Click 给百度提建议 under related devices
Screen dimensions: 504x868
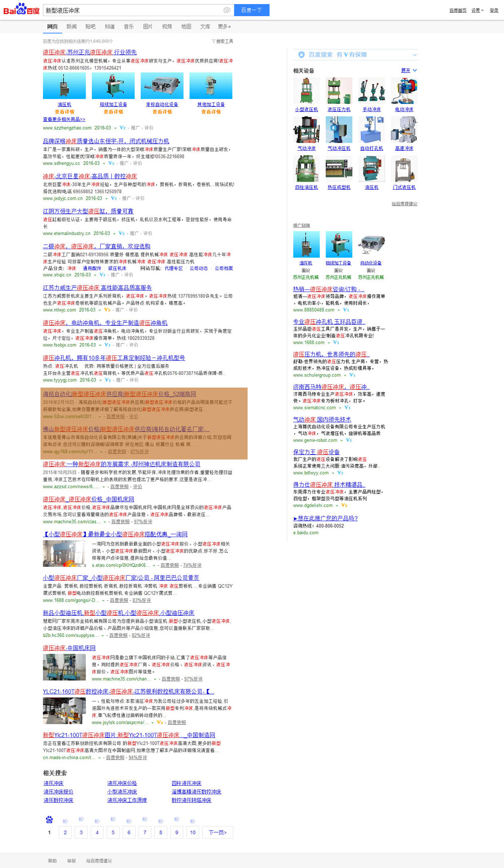click(405, 204)
